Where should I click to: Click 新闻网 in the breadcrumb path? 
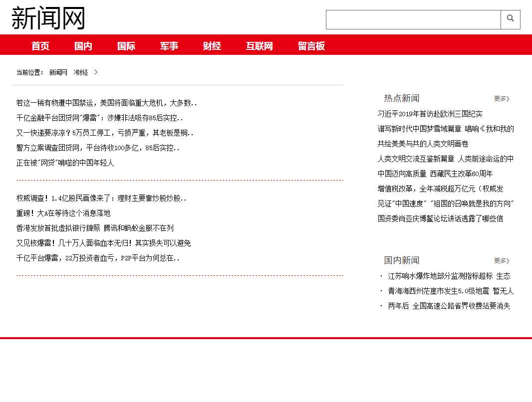58,73
